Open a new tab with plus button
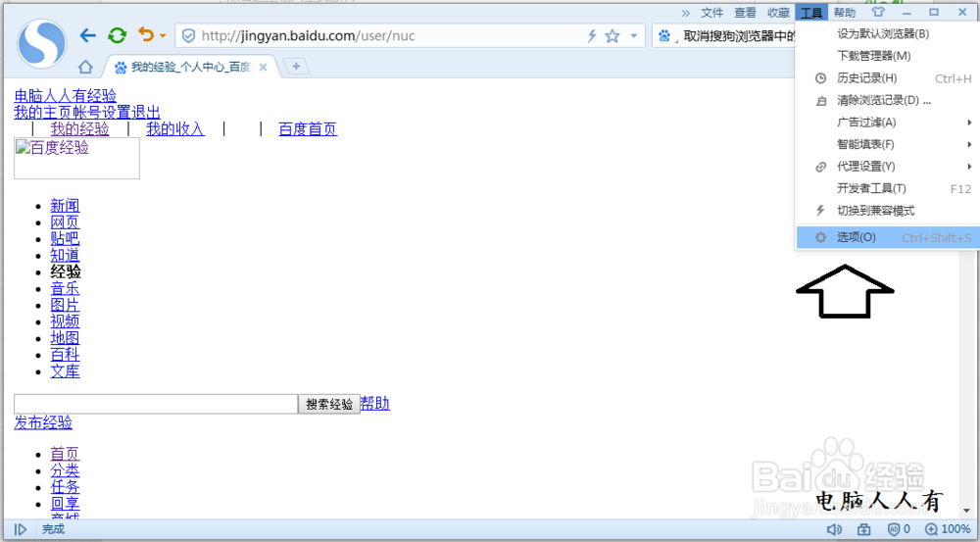This screenshot has height=542, width=980. (x=296, y=67)
